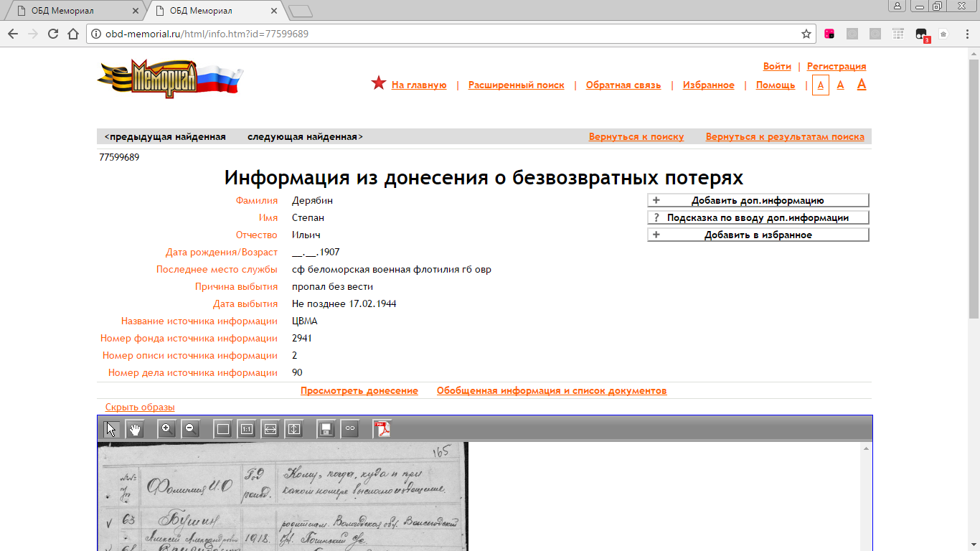Click the table grid extension icon
This screenshot has width=980, height=551.
(x=898, y=34)
